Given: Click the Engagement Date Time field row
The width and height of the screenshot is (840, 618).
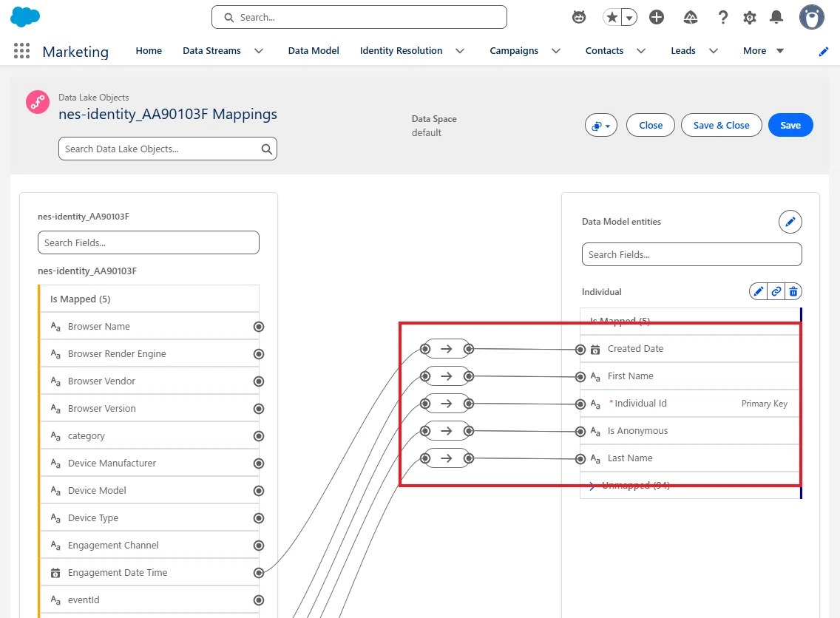Looking at the screenshot, I should pos(150,572).
